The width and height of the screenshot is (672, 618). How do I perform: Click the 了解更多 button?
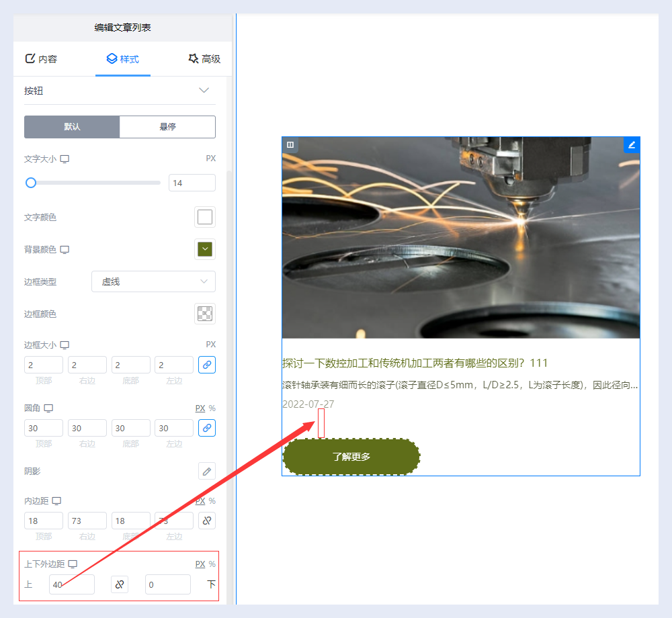[x=351, y=457]
